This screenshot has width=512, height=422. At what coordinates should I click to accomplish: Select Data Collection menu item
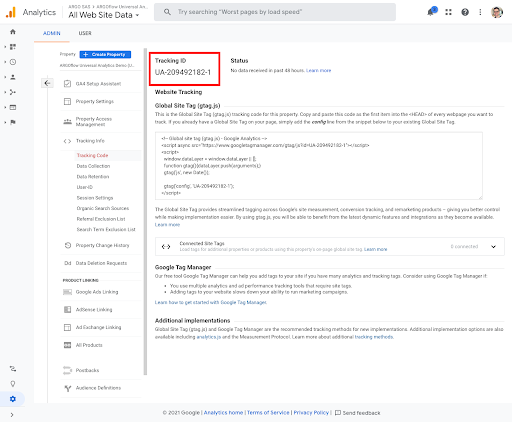[x=93, y=166]
